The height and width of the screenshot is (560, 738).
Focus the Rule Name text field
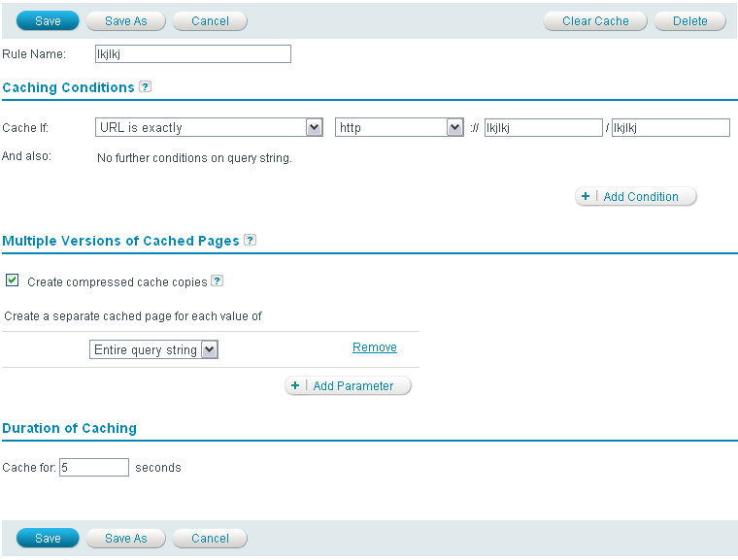(x=192, y=54)
